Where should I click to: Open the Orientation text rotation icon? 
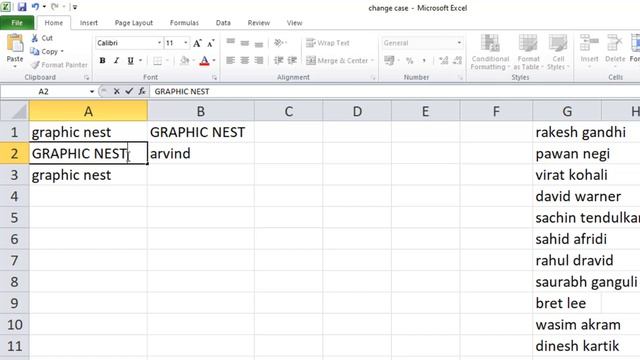279,42
